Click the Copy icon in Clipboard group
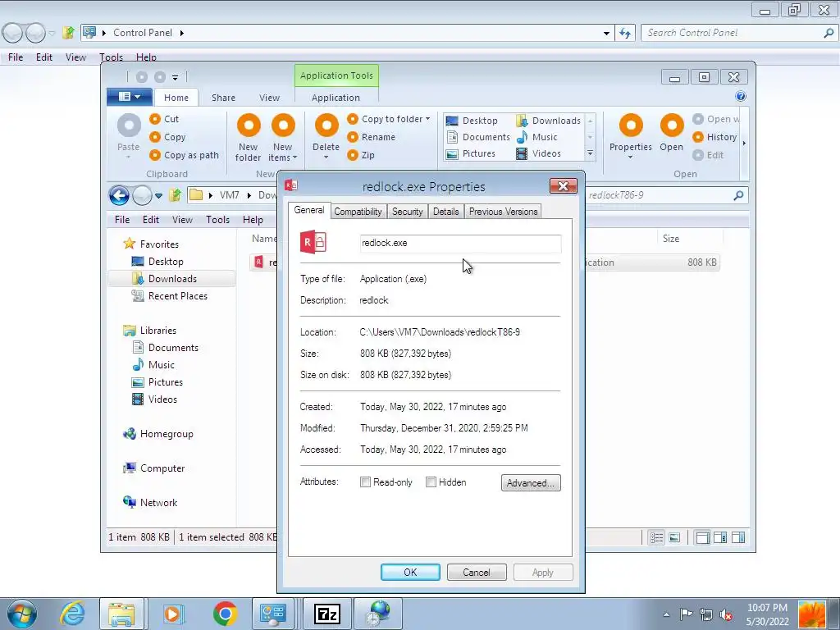Viewport: 840px width, 630px height. [x=155, y=137]
